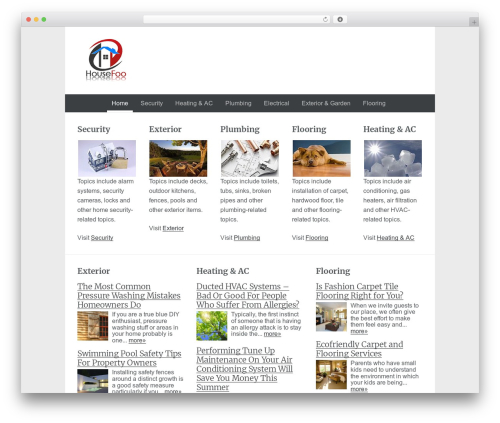Open the Plumbing menu item
Viewport: 500px width, 423px height.
click(x=238, y=103)
